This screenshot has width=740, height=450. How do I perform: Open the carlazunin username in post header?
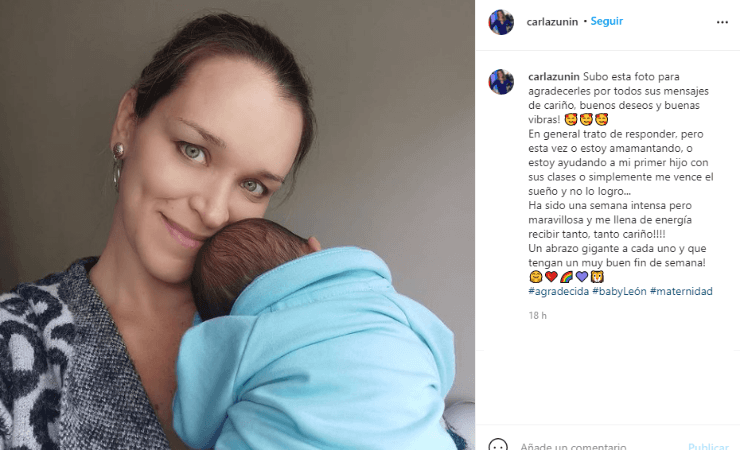(x=552, y=22)
